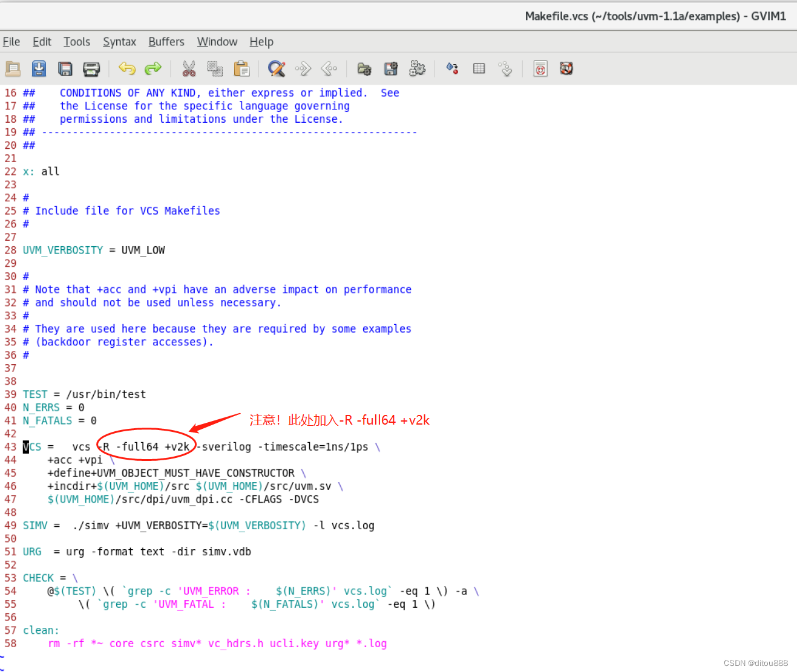
Task: Click "-full64" option on the VCS line
Action: tap(137, 447)
